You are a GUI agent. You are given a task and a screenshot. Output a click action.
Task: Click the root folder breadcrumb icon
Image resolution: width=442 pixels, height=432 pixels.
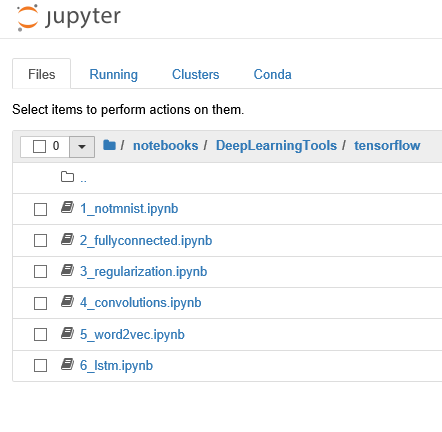(x=109, y=145)
